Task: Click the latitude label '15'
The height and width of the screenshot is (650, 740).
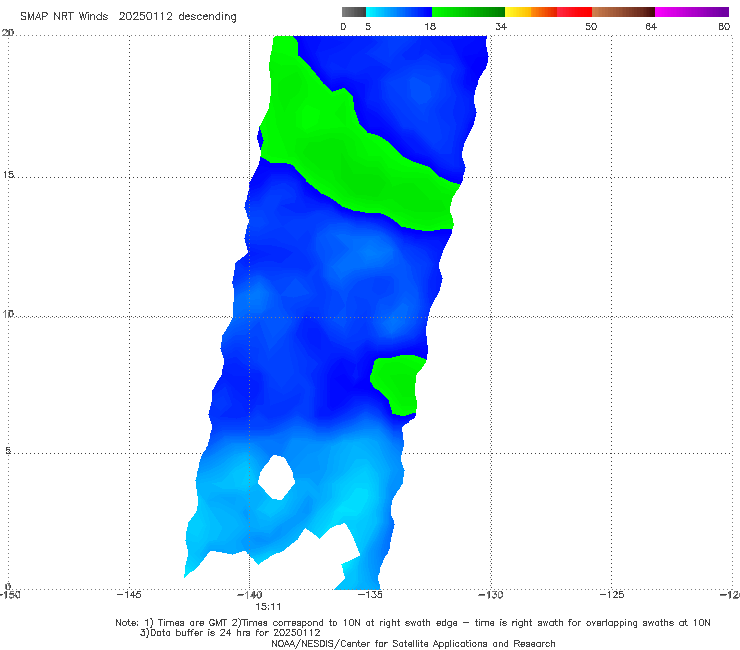Action: pos(8,175)
